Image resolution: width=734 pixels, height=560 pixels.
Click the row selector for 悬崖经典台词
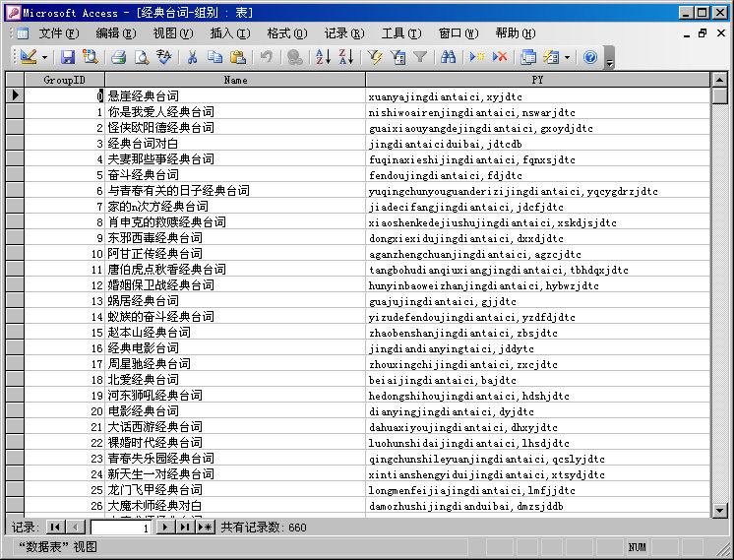point(15,95)
